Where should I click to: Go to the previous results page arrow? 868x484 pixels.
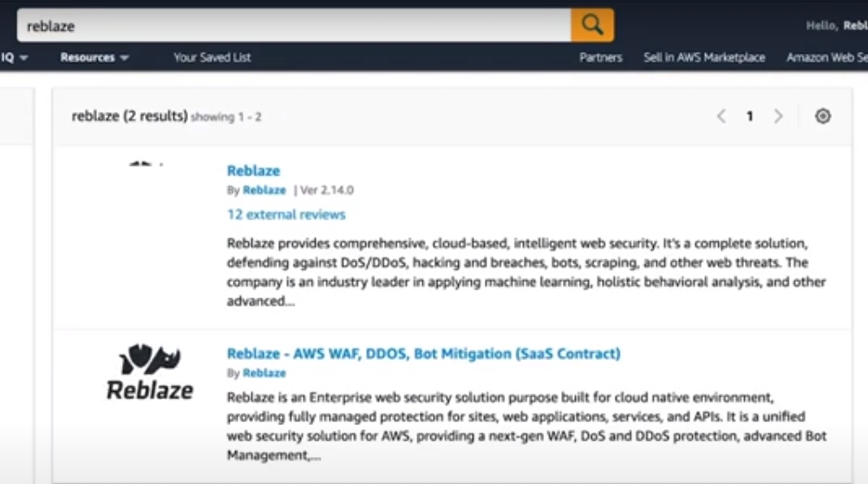point(721,116)
